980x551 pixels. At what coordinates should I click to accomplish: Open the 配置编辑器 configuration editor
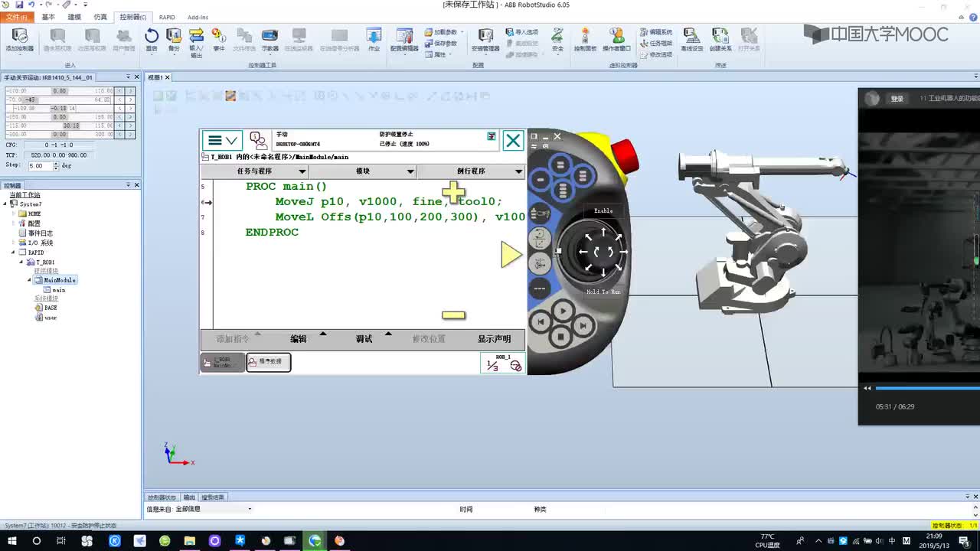404,40
